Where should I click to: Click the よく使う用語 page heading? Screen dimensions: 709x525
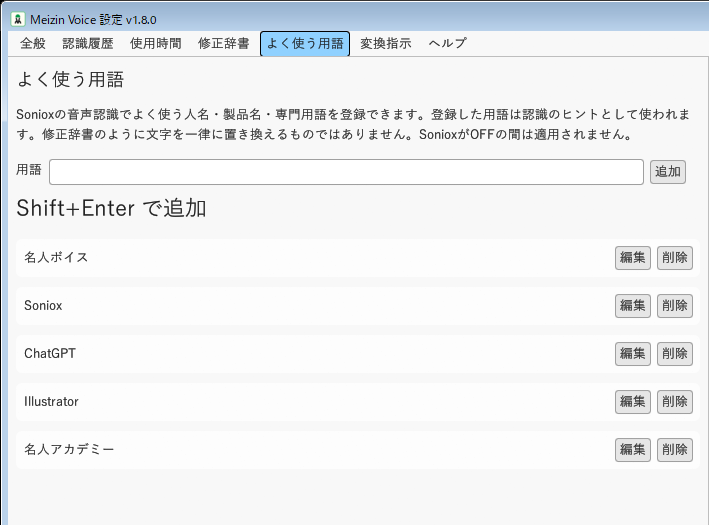pos(70,80)
